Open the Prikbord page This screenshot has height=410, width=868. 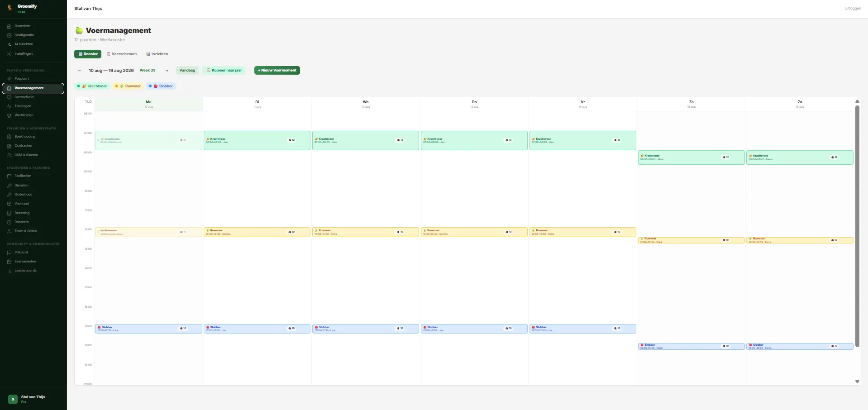[33, 252]
